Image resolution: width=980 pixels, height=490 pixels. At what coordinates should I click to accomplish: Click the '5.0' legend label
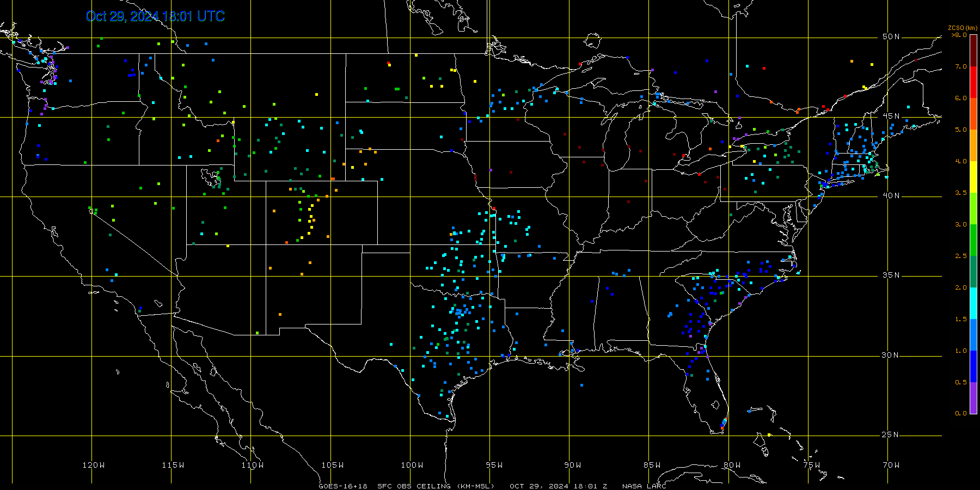coord(961,130)
